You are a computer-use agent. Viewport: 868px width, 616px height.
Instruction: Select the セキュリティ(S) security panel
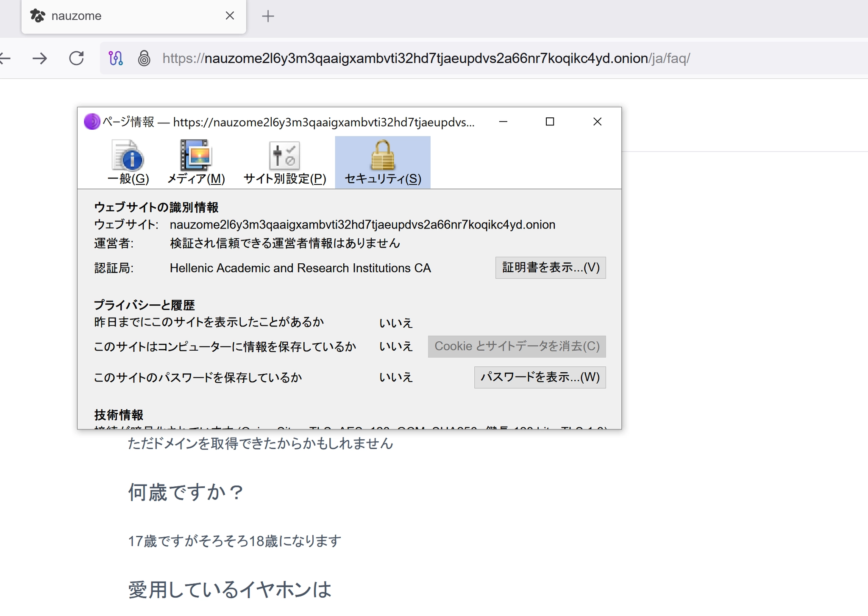(382, 162)
